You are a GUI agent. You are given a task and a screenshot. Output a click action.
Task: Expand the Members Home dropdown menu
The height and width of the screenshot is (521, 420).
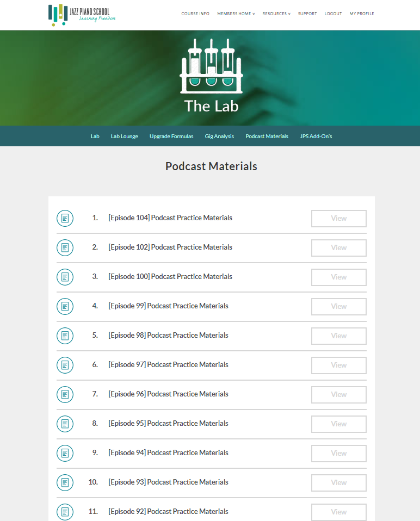tap(236, 14)
